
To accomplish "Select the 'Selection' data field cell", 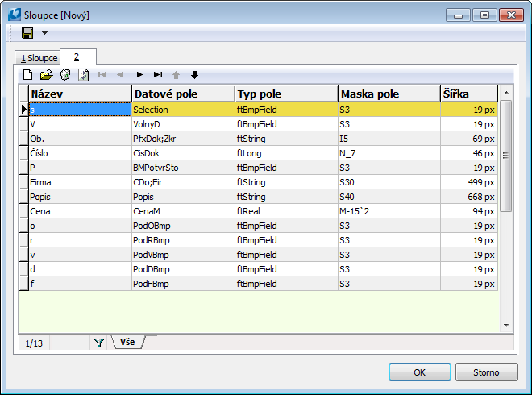I will 183,110.
